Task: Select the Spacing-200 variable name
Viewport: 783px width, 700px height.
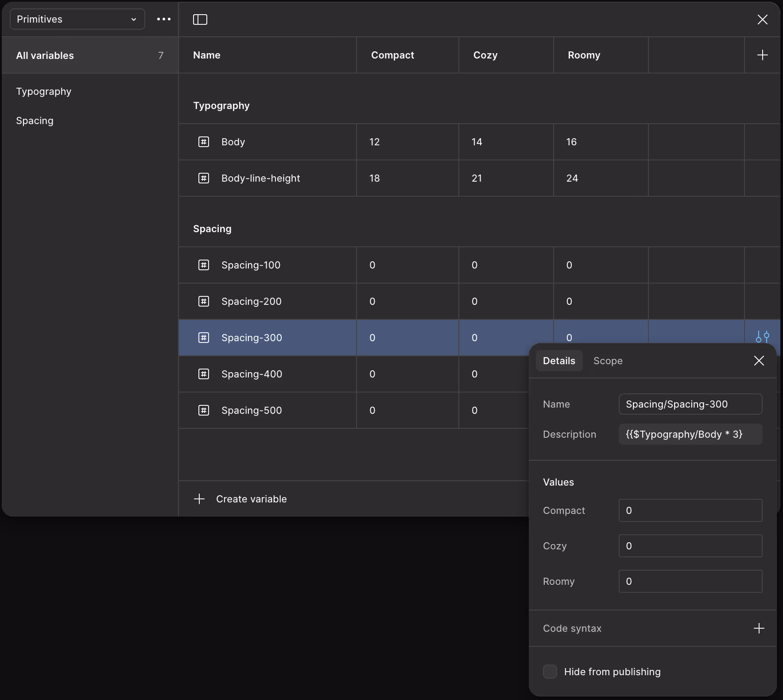Action: [251, 301]
